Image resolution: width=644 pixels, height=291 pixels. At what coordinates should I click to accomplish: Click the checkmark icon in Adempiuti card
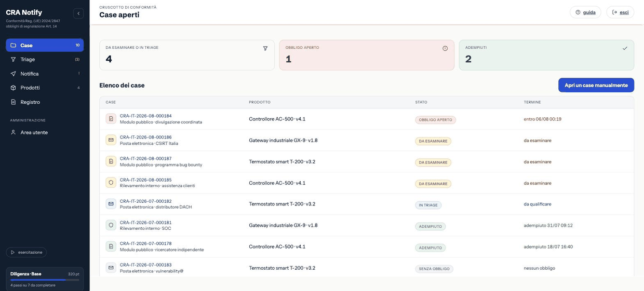[625, 48]
